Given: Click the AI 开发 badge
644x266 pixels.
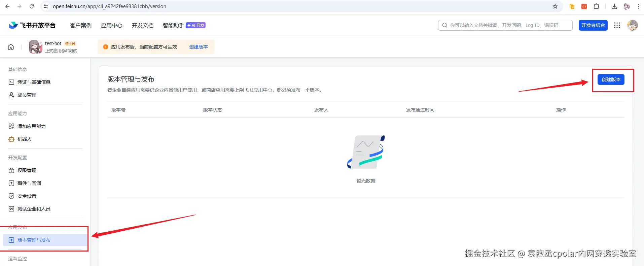Looking at the screenshot, I should tap(196, 25).
